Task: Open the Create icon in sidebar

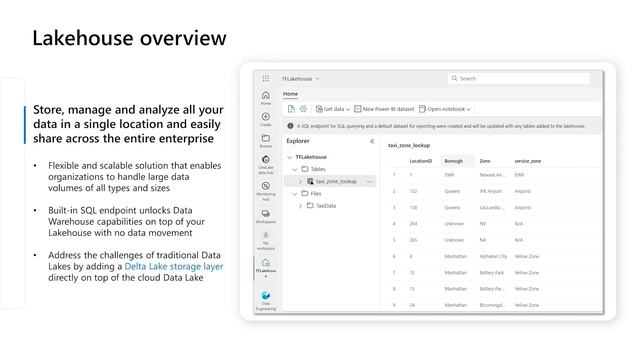Action: [266, 119]
